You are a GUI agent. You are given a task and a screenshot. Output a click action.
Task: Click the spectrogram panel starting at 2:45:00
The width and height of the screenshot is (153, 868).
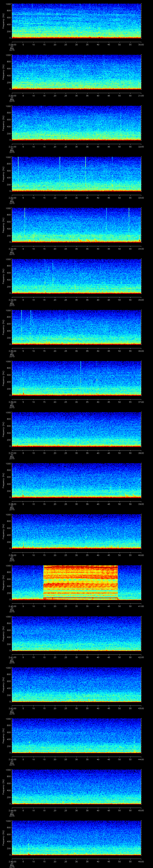76,838
